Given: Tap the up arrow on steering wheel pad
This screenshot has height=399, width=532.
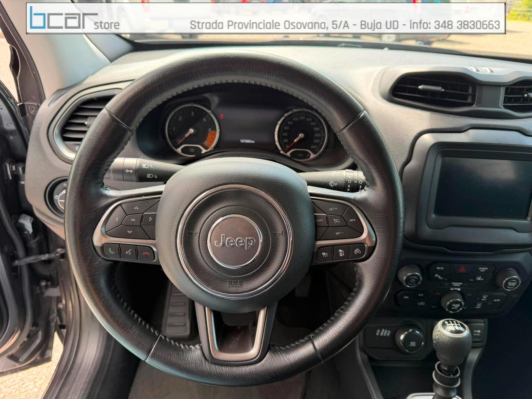Looking at the screenshot, I should coord(136,208).
